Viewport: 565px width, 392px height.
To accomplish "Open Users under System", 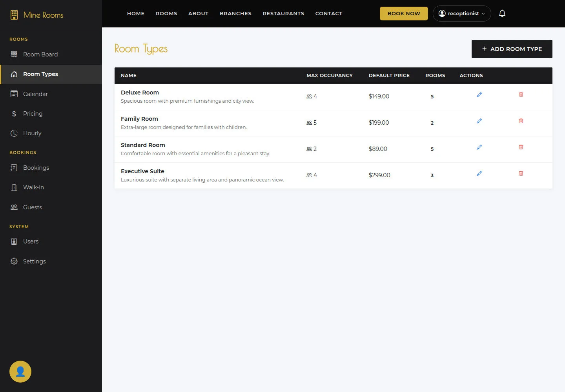I will (x=51, y=241).
